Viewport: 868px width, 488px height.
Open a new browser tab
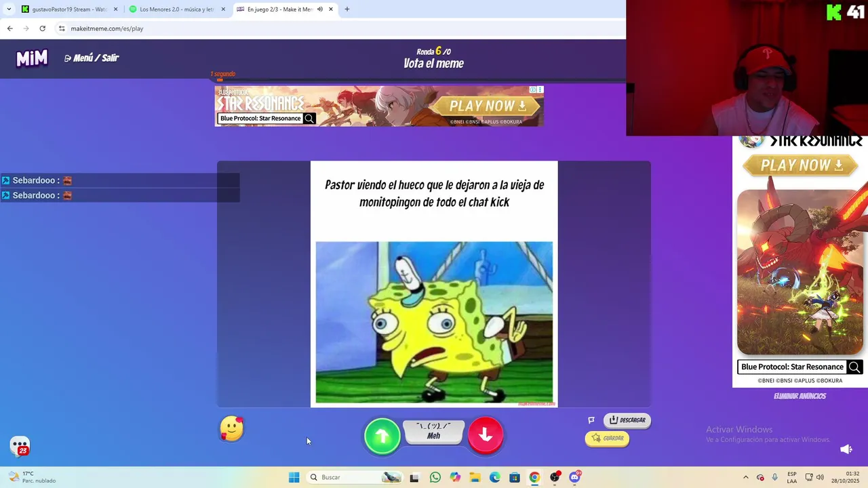[x=347, y=9]
